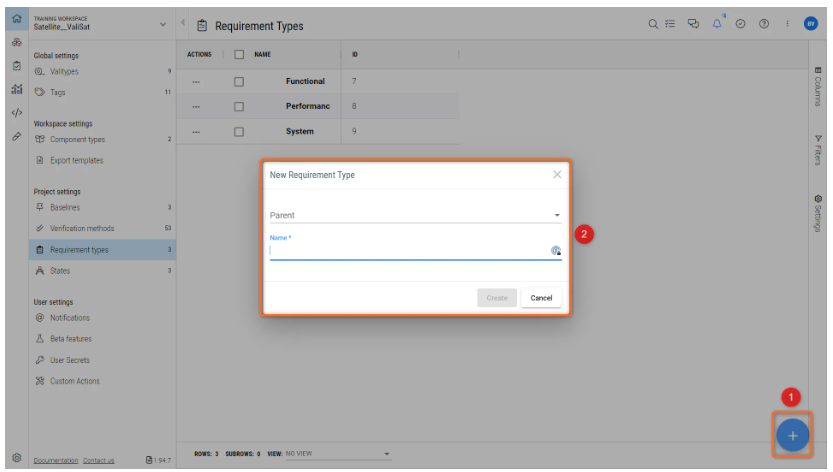The height and width of the screenshot is (472, 833).
Task: Open the discussions chat icon
Action: 694,25
